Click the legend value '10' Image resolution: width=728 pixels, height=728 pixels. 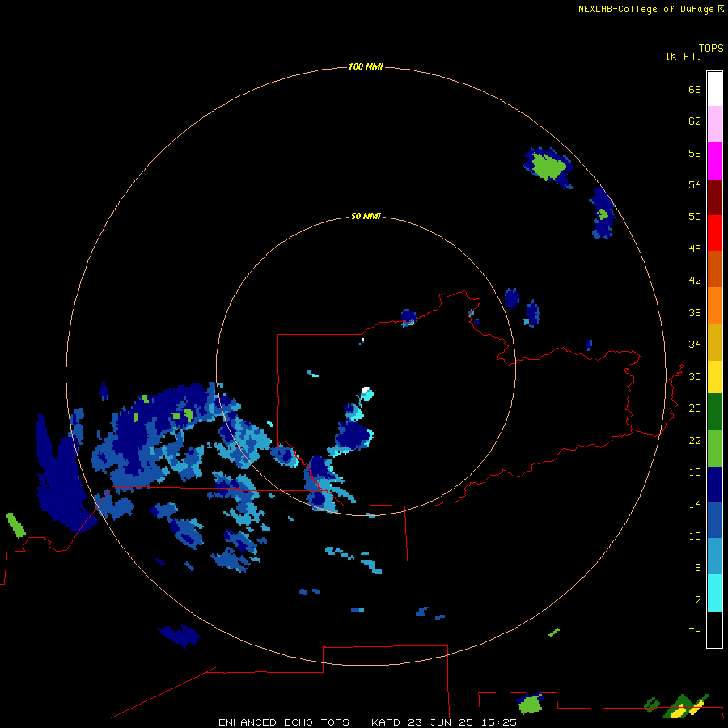[x=695, y=536]
